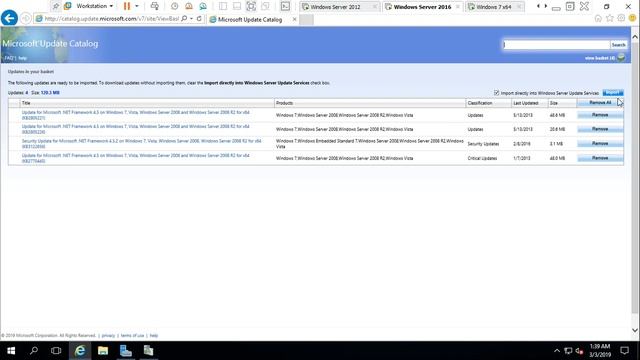640x360 pixels.
Task: Open the dropdown arrow beside Pause
Action: [x=137, y=6]
